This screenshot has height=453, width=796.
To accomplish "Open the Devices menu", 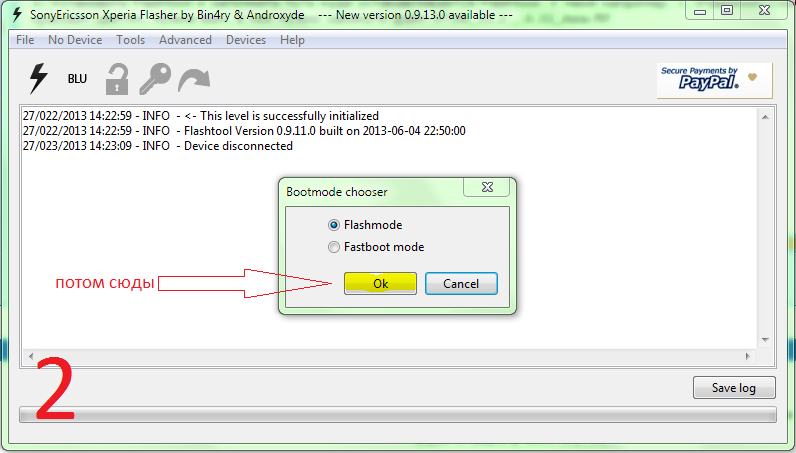I will tap(246, 40).
